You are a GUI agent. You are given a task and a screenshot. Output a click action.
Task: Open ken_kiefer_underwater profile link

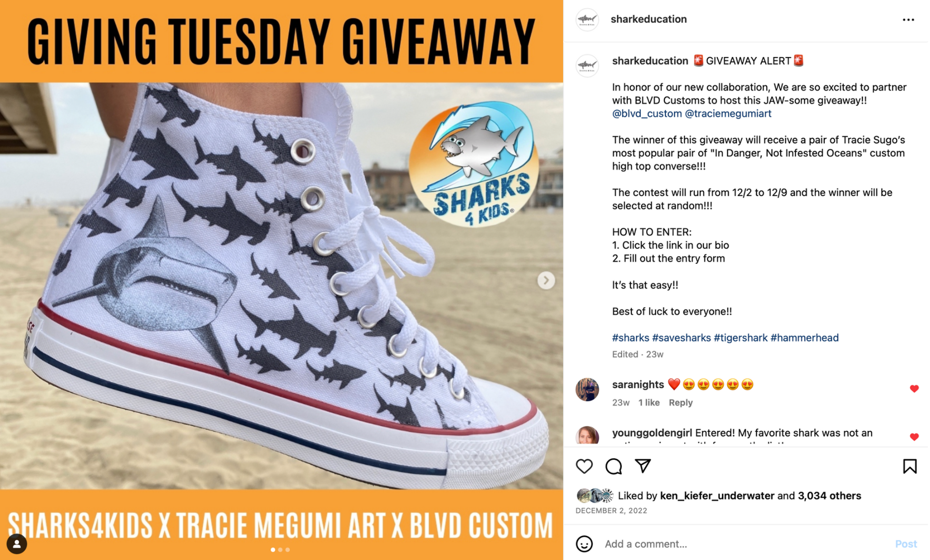(x=717, y=496)
